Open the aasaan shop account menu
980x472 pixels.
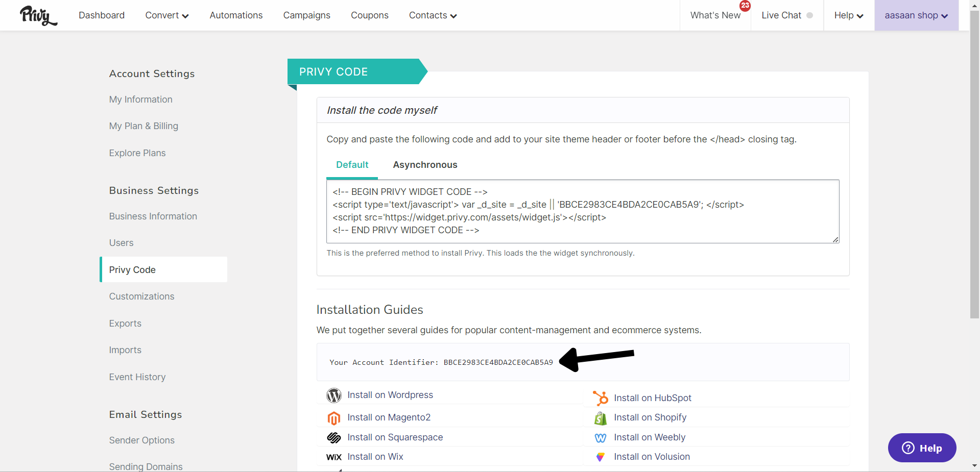pos(916,15)
